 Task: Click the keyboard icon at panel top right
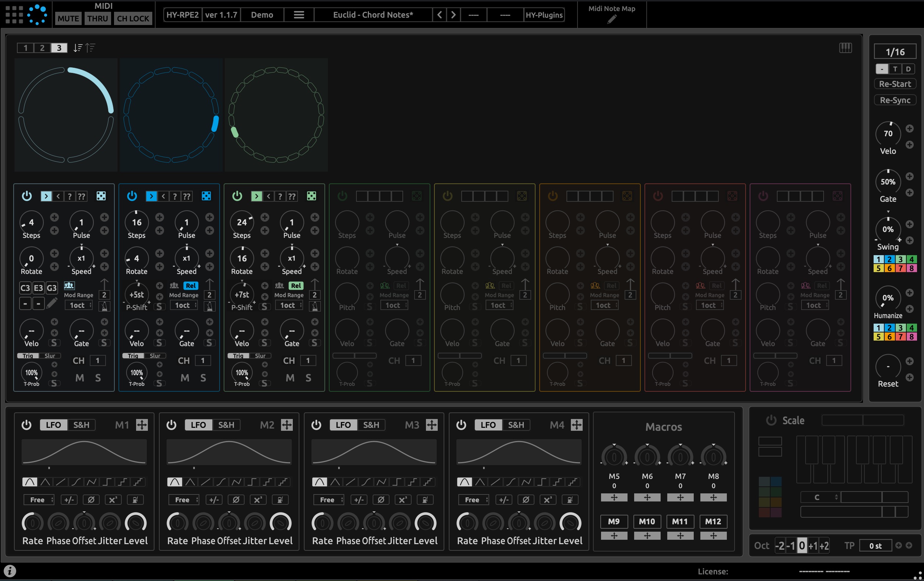coord(845,47)
